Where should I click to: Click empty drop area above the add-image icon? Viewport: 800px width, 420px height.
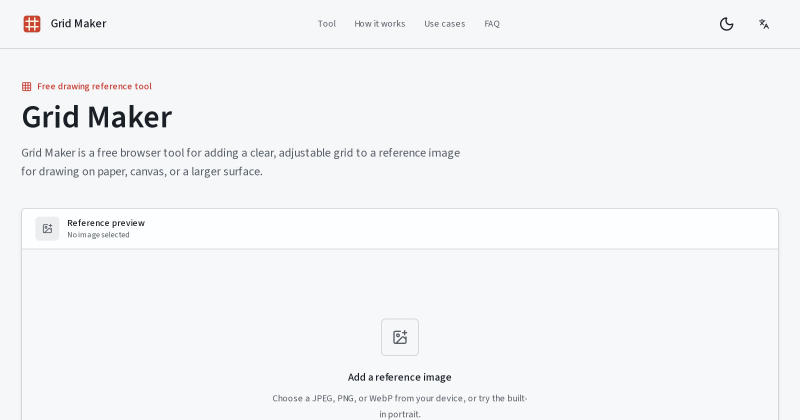tap(400, 283)
